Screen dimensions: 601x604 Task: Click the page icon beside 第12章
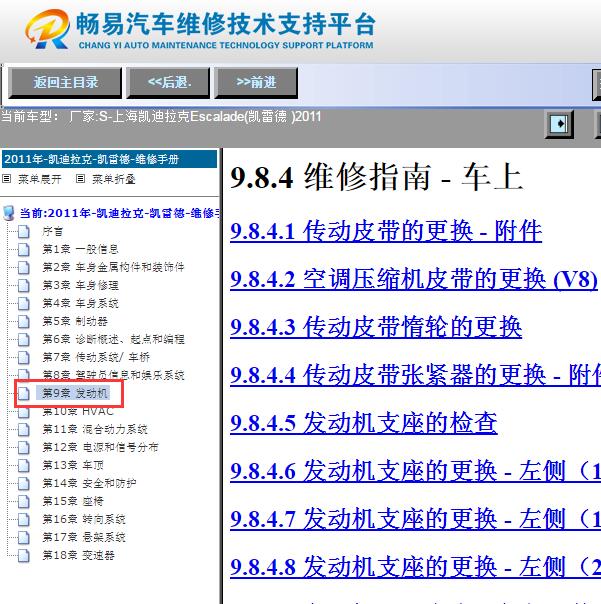coord(24,447)
